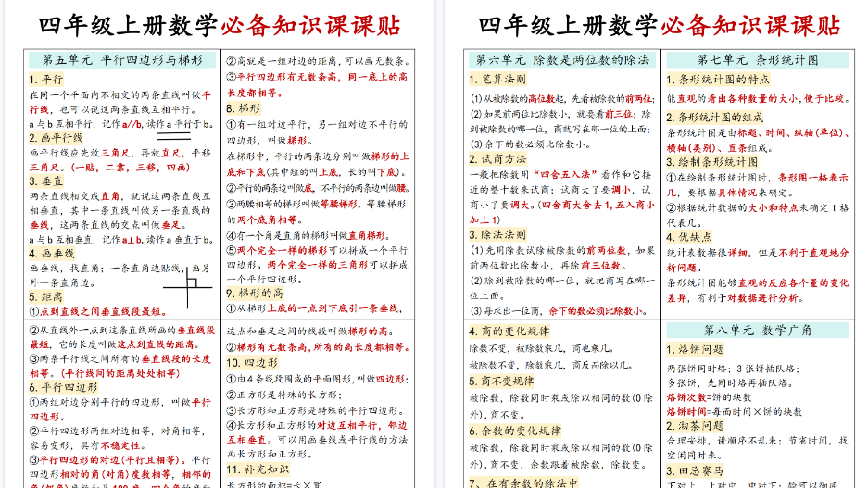The image size is (868, 488).
Task: Click the section title 11. 补充知识
Action: (x=258, y=469)
